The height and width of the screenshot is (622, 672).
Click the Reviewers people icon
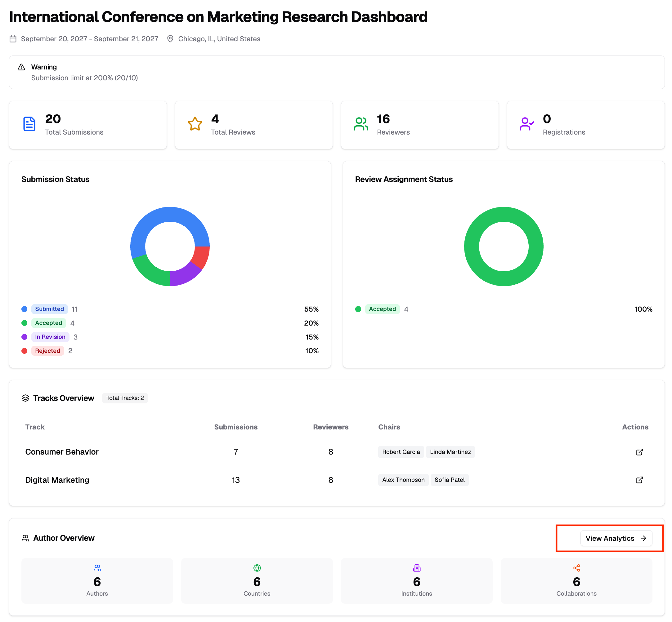click(361, 124)
